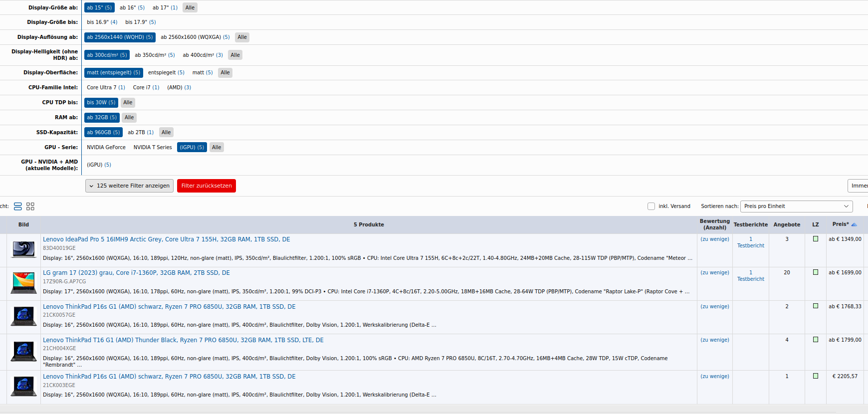This screenshot has width=868, height=414.
Task: Select bis 17.9" display size filter
Action: click(141, 22)
